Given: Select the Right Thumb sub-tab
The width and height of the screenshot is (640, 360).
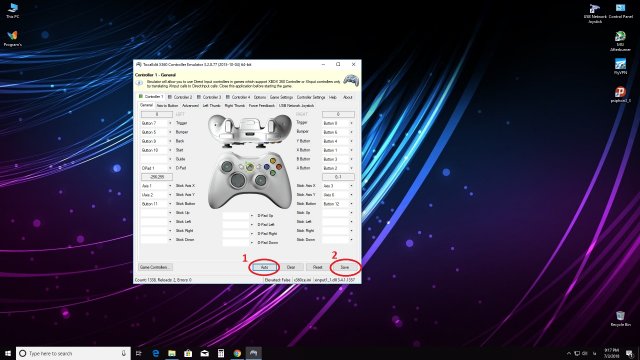Looking at the screenshot, I should 235,106.
